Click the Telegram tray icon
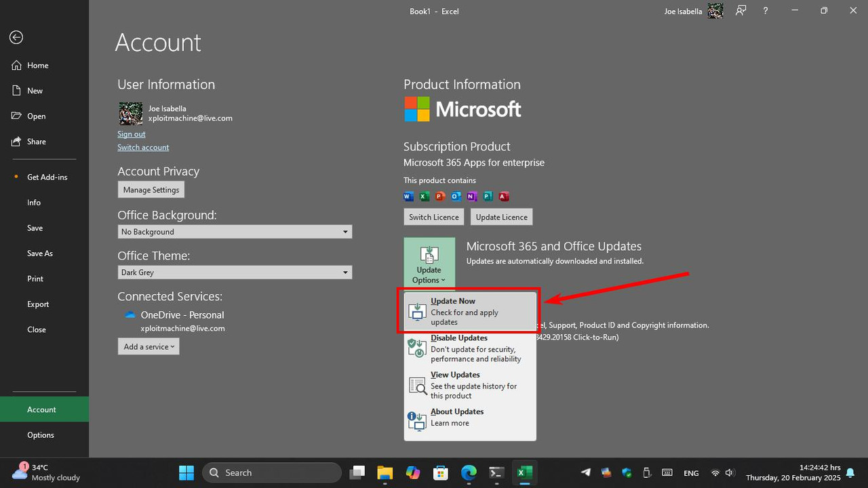The height and width of the screenshot is (488, 868). pos(586,473)
